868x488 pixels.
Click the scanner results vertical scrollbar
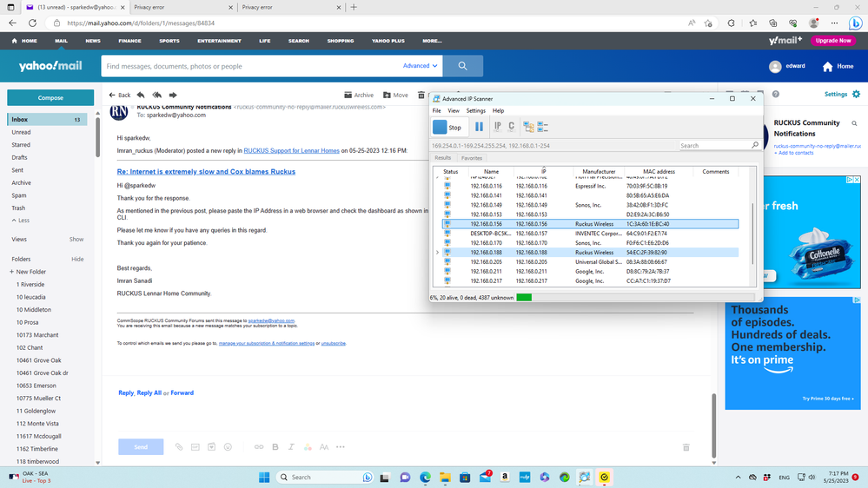pos(752,233)
